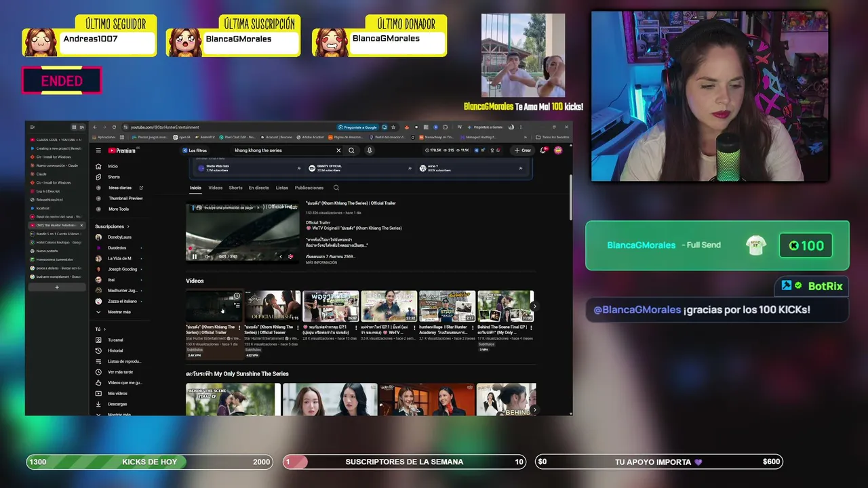Click the Los filtros button
This screenshot has height=488, width=868.
click(x=195, y=150)
